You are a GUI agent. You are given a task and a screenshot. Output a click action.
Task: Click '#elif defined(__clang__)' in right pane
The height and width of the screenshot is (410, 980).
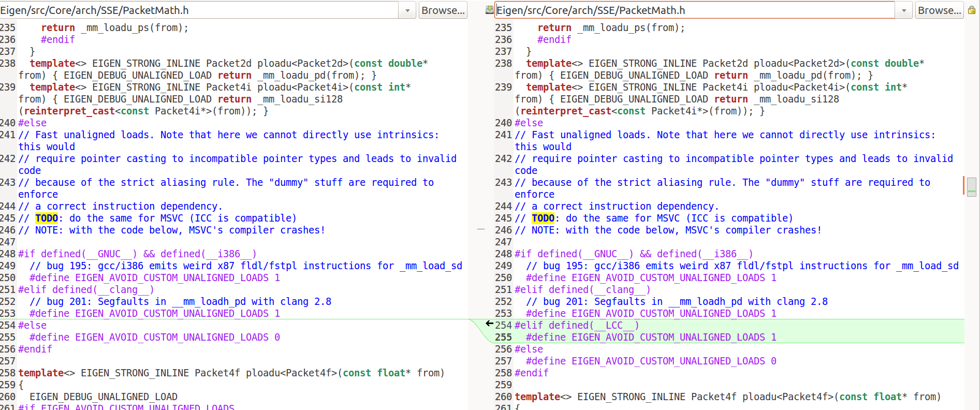click(x=583, y=290)
